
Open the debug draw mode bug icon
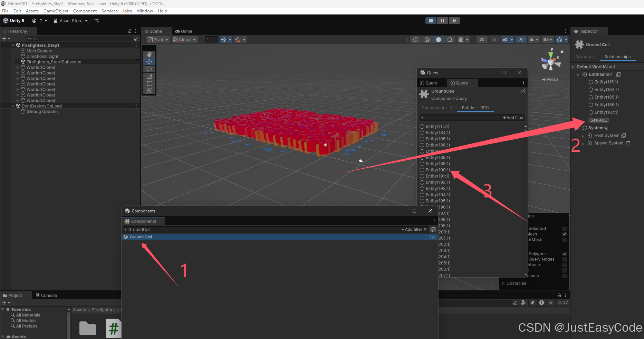[x=461, y=40]
